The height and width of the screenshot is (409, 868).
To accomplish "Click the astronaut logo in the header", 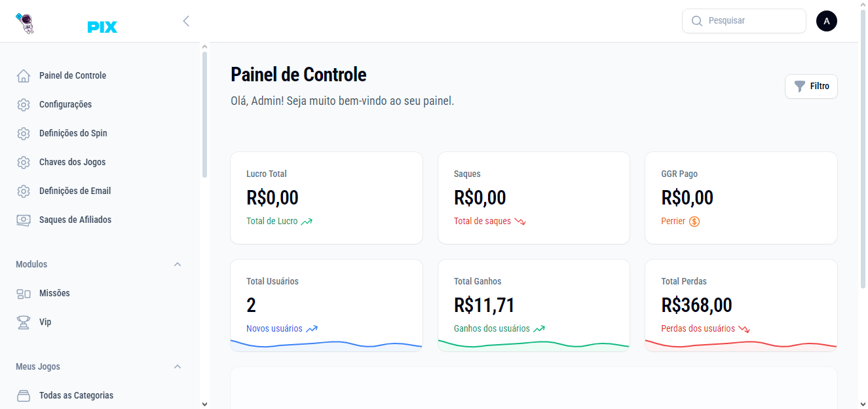I will click(x=24, y=23).
